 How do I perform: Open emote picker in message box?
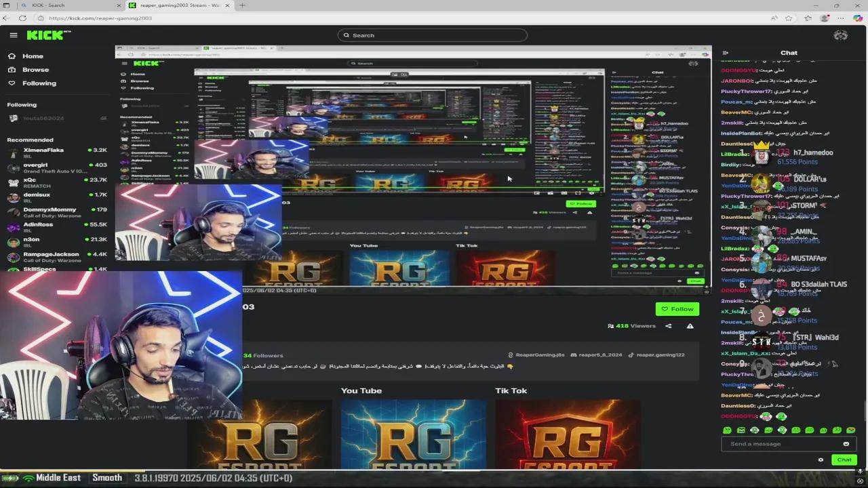[846, 444]
